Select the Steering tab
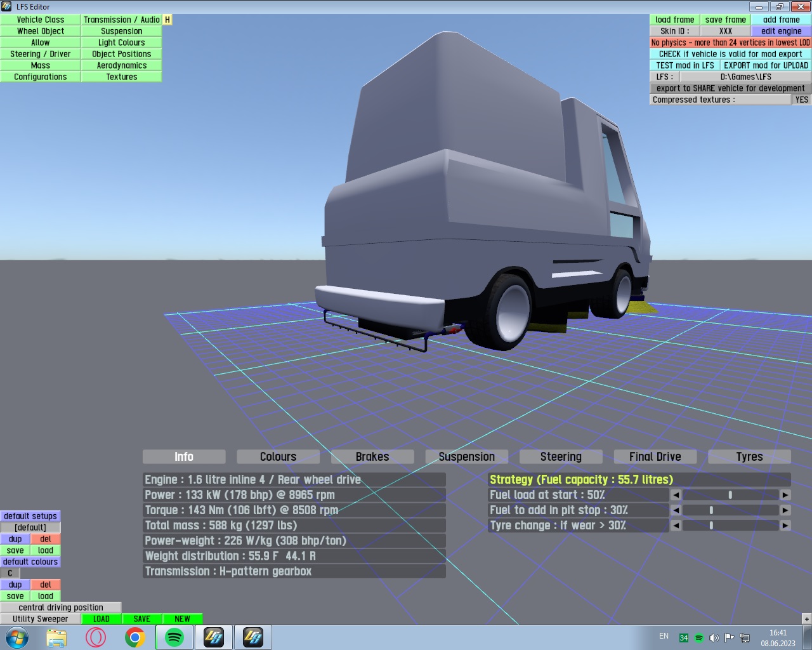Viewport: 812px width, 650px height. (561, 457)
